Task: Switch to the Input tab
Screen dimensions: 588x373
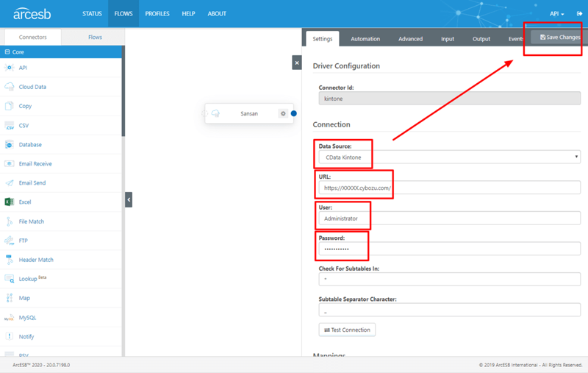Action: (x=448, y=39)
